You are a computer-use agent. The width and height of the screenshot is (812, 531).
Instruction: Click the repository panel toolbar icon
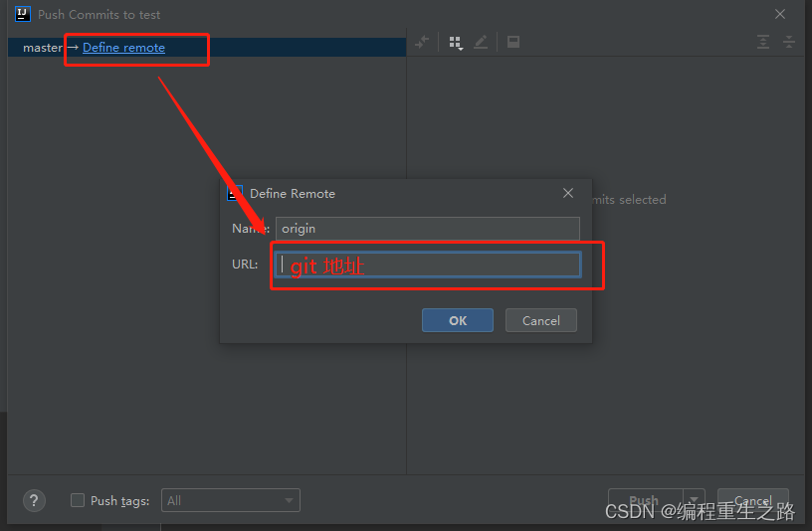click(x=513, y=42)
